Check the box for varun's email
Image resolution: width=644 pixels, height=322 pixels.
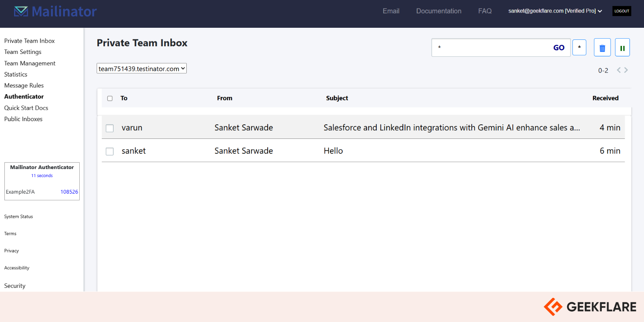tap(109, 128)
